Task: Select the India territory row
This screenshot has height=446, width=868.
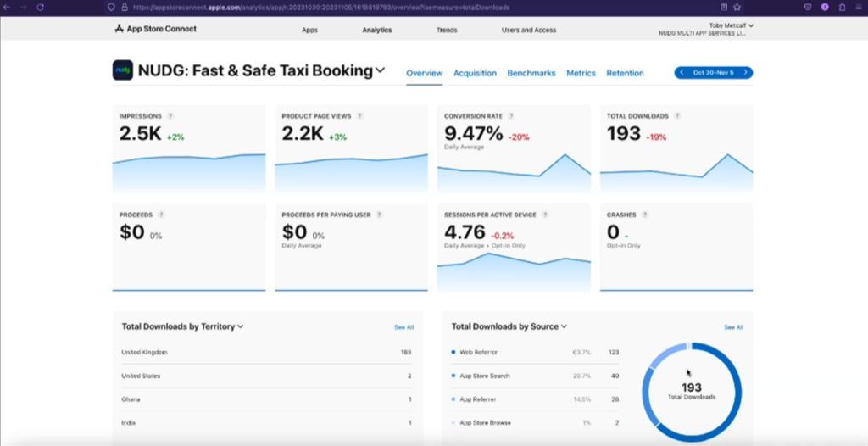Action: [267, 423]
